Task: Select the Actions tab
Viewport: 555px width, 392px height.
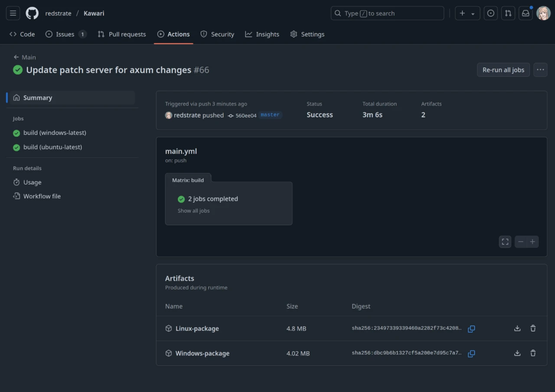Action: [173, 34]
